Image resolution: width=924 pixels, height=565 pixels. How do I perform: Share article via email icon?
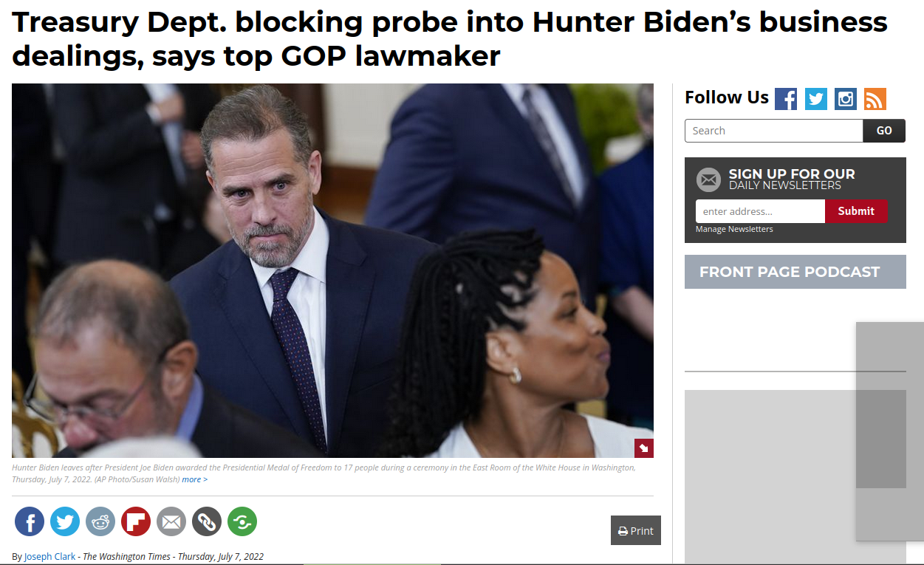pos(171,521)
